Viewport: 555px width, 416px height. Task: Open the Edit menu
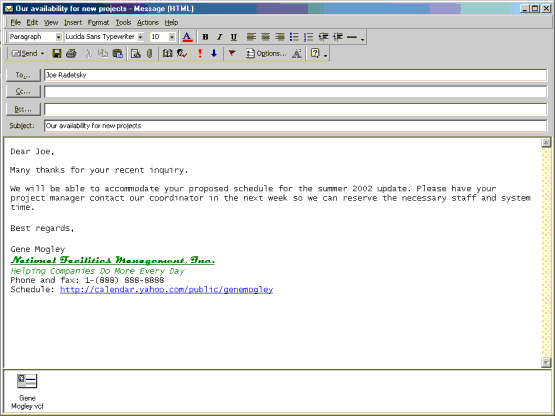[32, 23]
